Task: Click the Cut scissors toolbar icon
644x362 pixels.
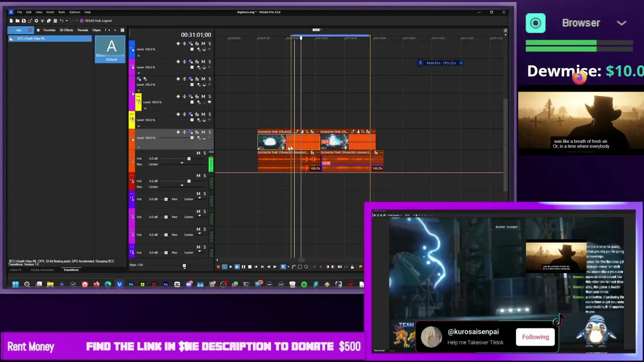Action: (42, 21)
